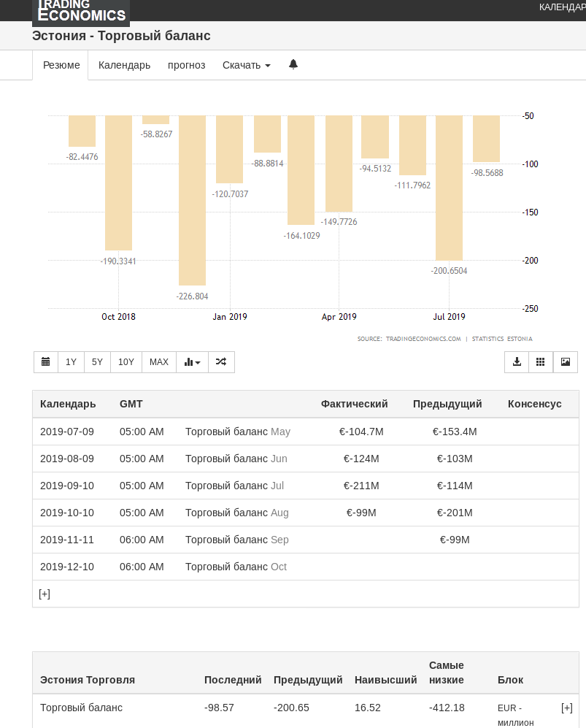This screenshot has width=586, height=728.
Task: Click the КАЛЕНДАРЬ top navigation item
Action: point(562,7)
